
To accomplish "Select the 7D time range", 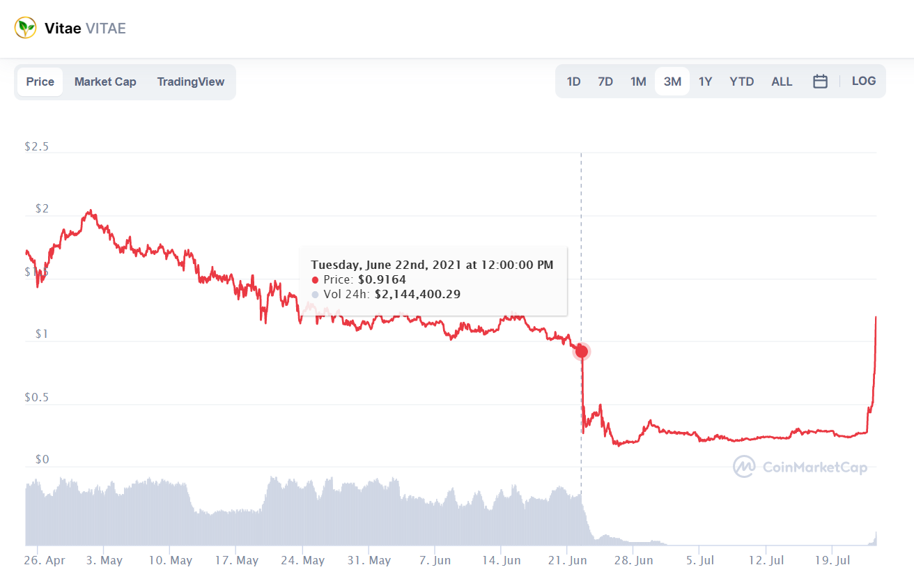I will pyautogui.click(x=605, y=82).
